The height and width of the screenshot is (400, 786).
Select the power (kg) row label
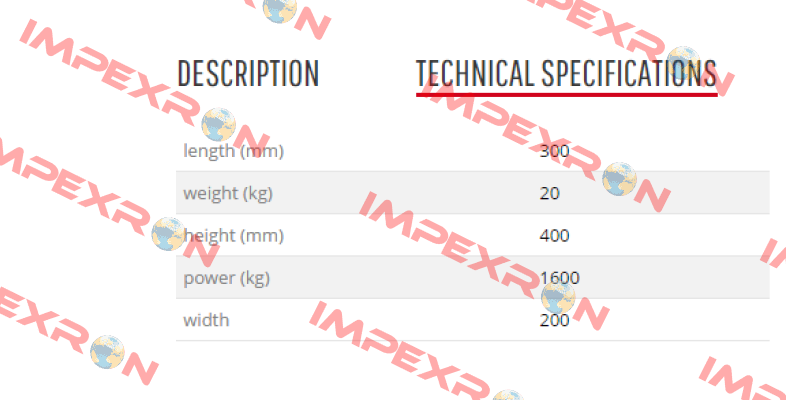(x=227, y=278)
